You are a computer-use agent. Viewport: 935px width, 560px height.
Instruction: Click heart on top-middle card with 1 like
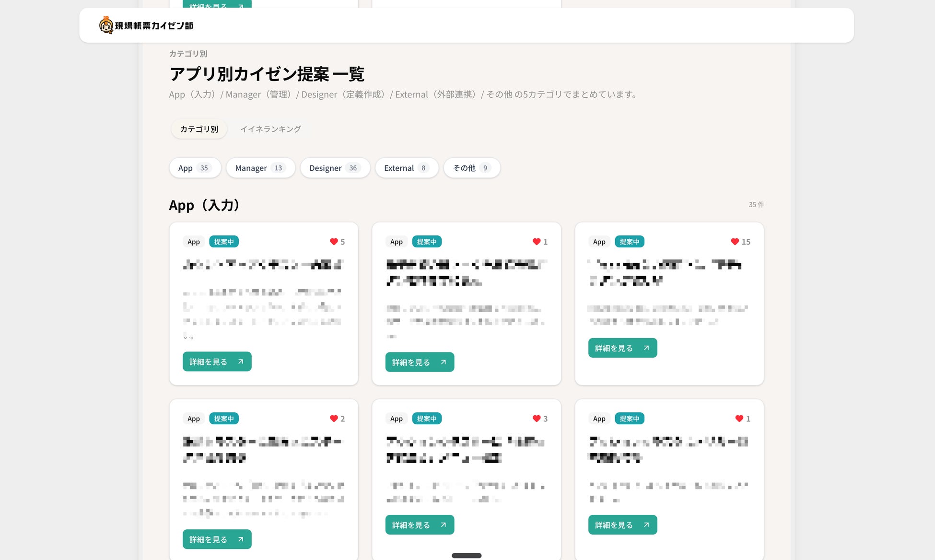pyautogui.click(x=537, y=242)
